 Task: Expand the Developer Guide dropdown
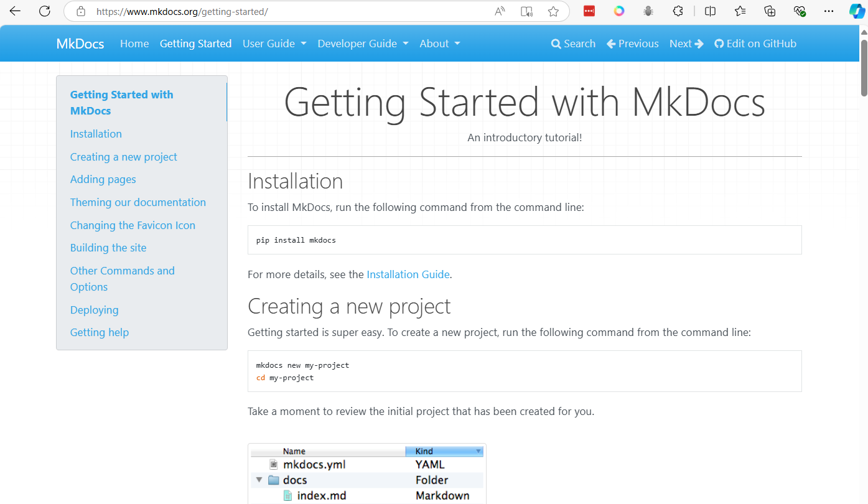click(363, 44)
